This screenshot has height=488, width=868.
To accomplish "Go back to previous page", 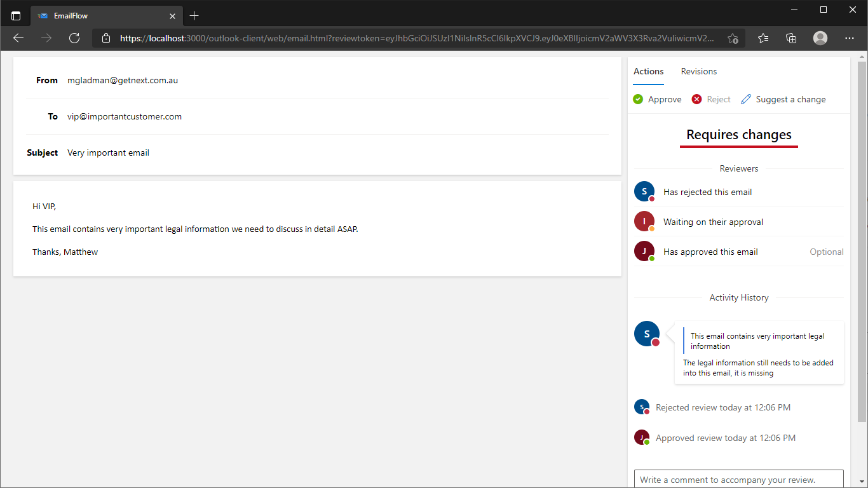I will tap(18, 38).
